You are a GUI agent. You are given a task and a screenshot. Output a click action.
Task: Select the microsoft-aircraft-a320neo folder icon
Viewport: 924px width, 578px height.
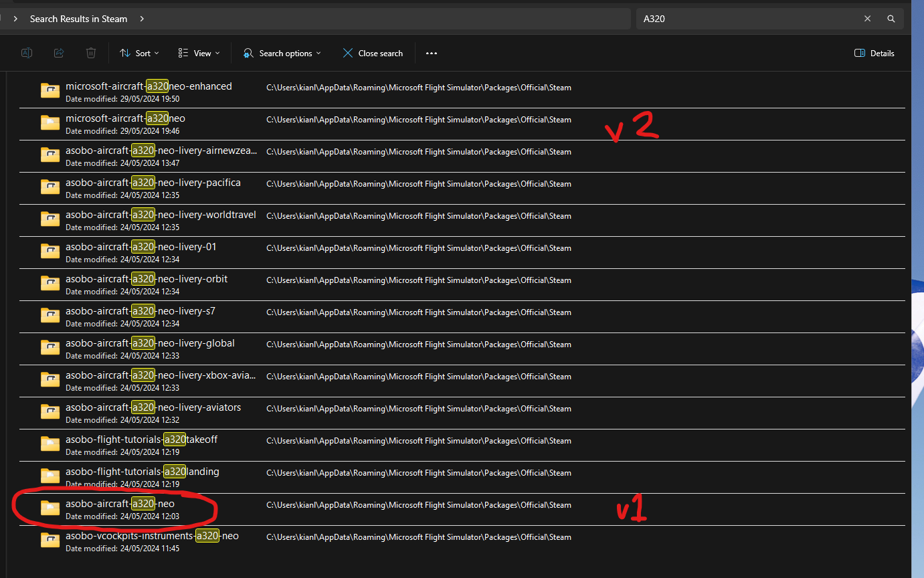point(50,122)
